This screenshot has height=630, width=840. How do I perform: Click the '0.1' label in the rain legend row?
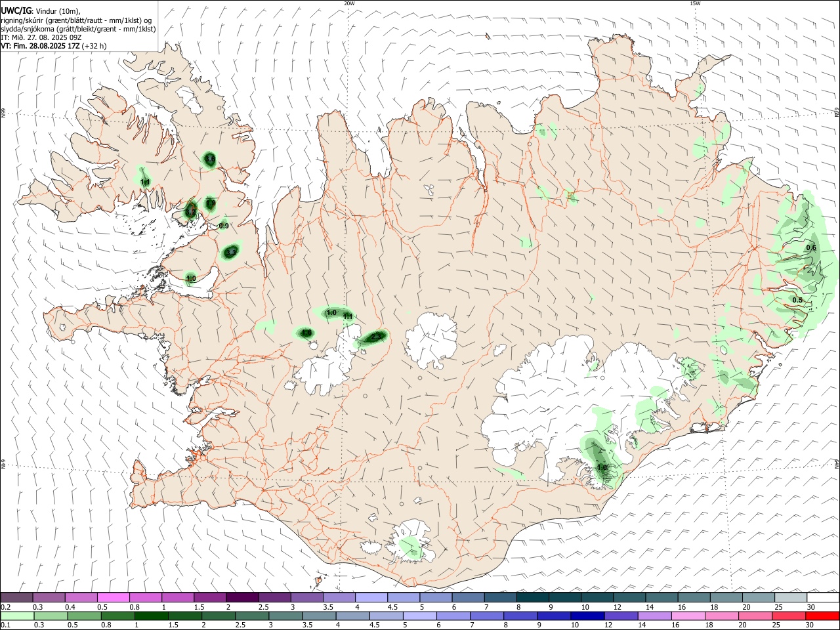(x=6, y=625)
